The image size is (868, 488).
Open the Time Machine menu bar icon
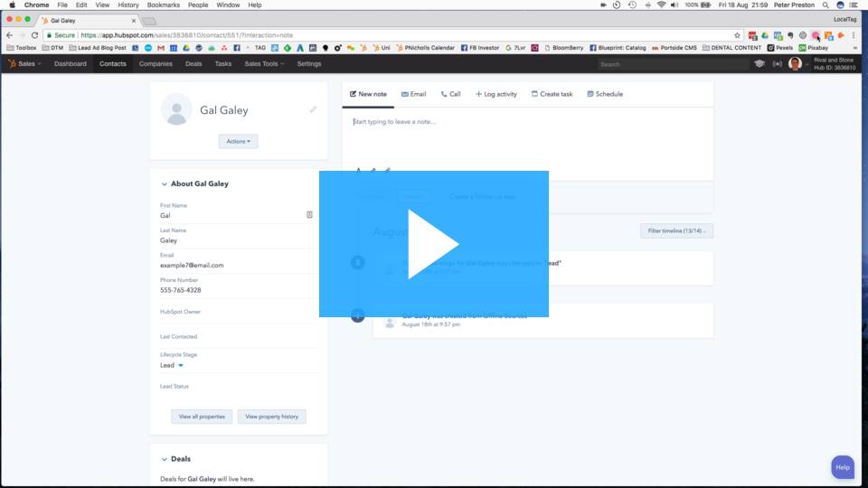pyautogui.click(x=632, y=5)
